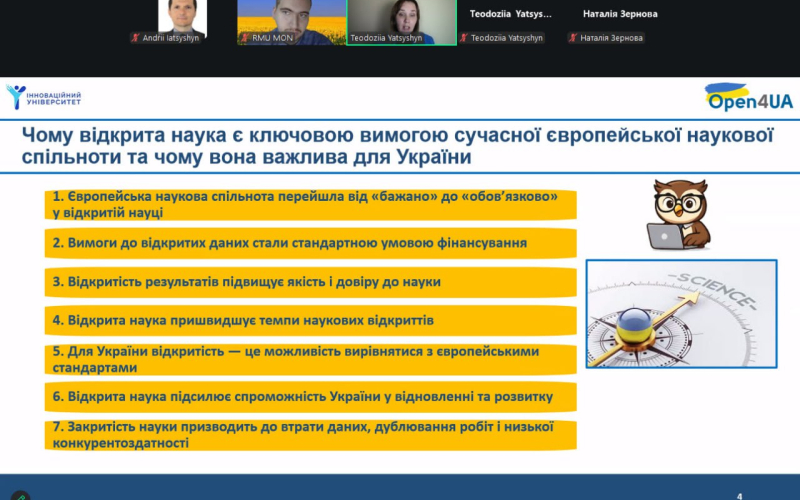Click the muted mic icon on Teodoziia Yatsyshyn's name-only tile

pos(463,38)
